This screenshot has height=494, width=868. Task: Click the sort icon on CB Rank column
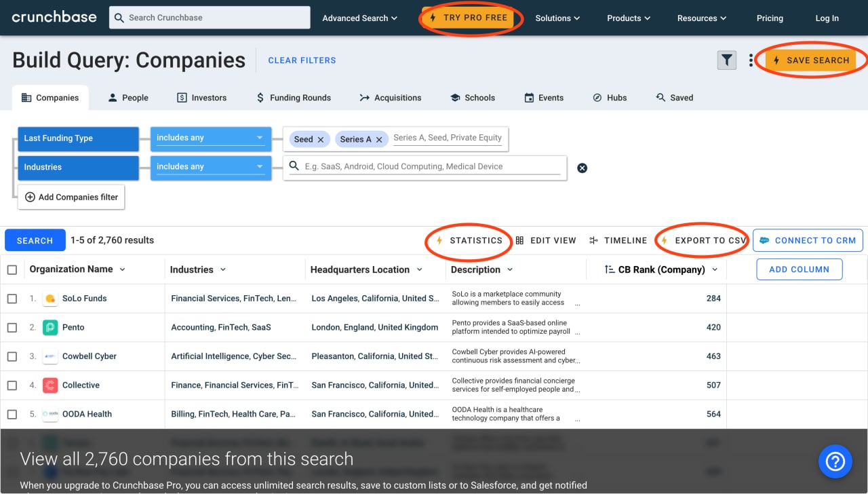(610, 269)
